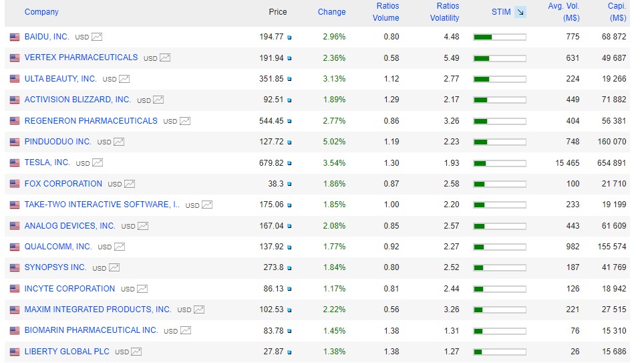Click the 5.49 volatility ratio value

click(452, 58)
